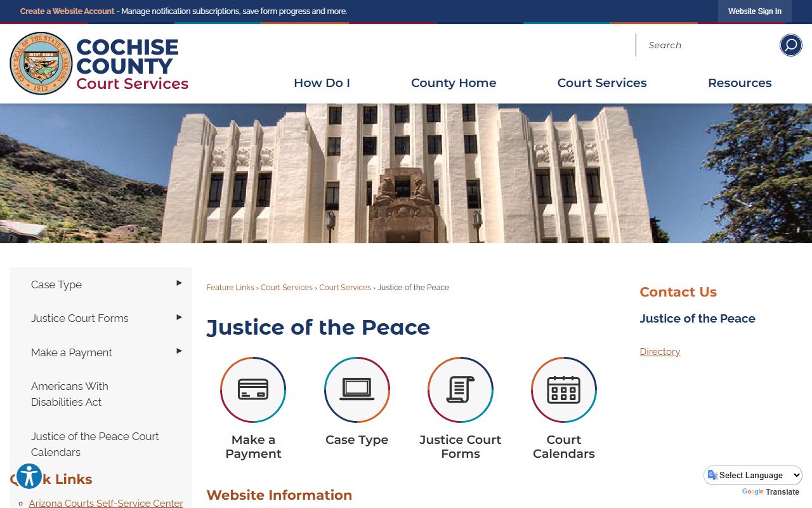Click the Feature Links breadcrumb
This screenshot has height=508, width=812.
(x=230, y=288)
